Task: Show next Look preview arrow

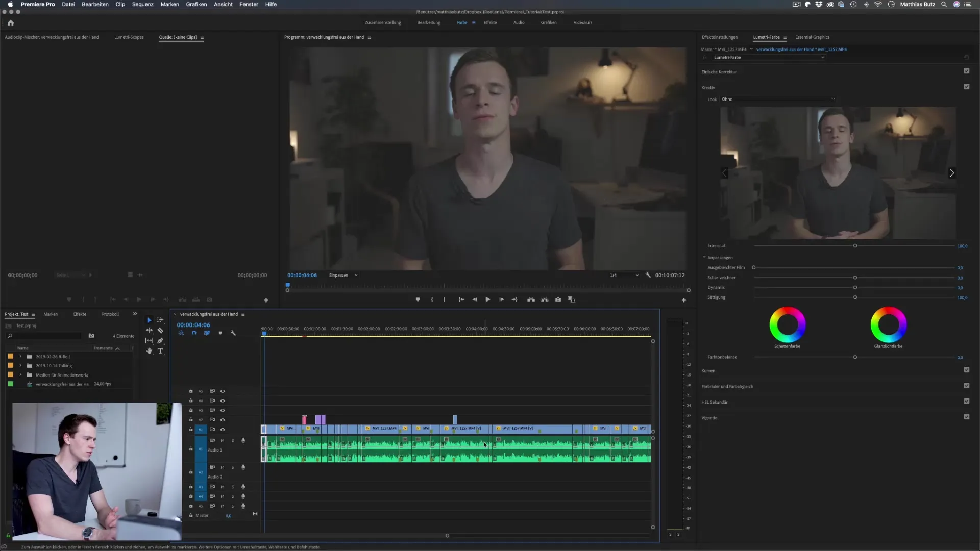Action: pyautogui.click(x=951, y=173)
